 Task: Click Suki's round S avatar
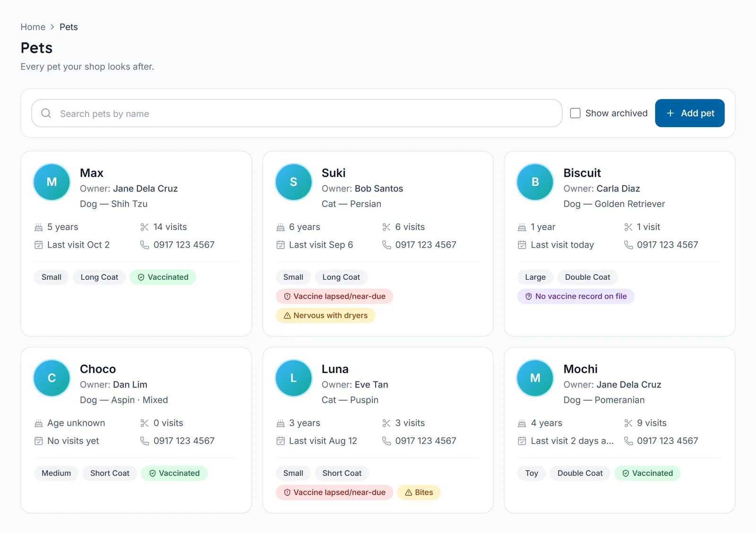[x=293, y=182]
